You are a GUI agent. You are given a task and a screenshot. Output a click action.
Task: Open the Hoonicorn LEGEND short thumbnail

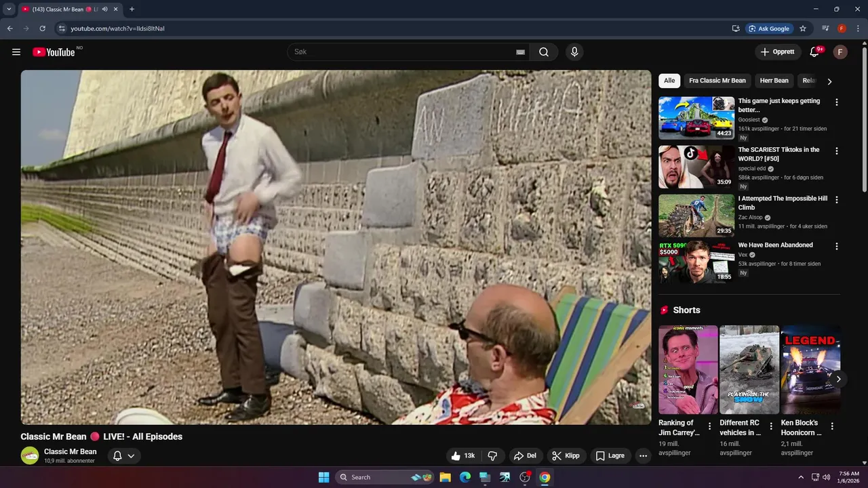[x=810, y=369]
